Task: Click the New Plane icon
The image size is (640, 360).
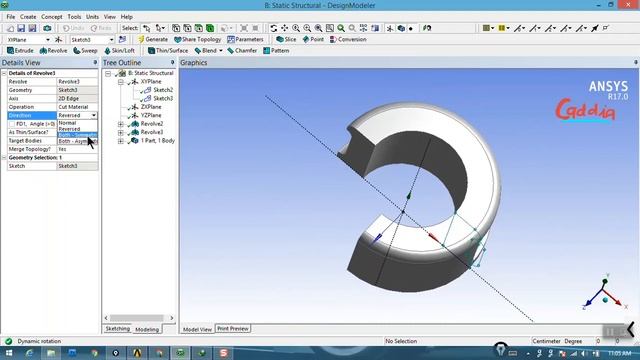Action: [x=58, y=40]
